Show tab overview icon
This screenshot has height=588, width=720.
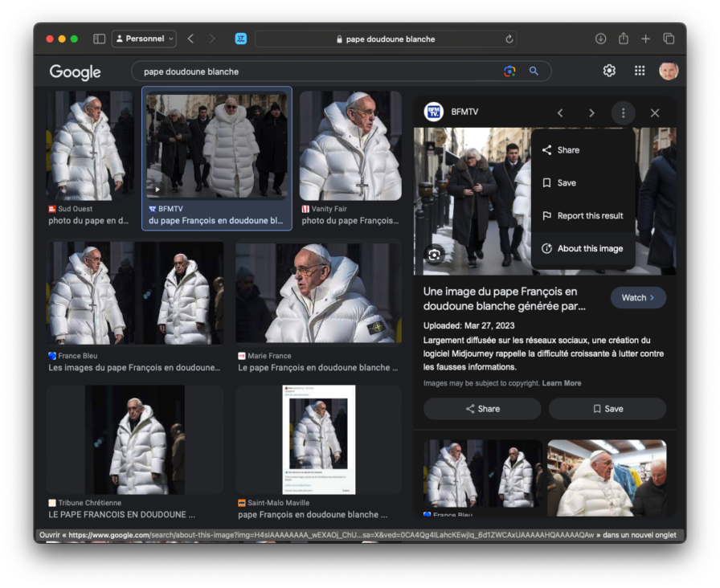pyautogui.click(x=669, y=39)
